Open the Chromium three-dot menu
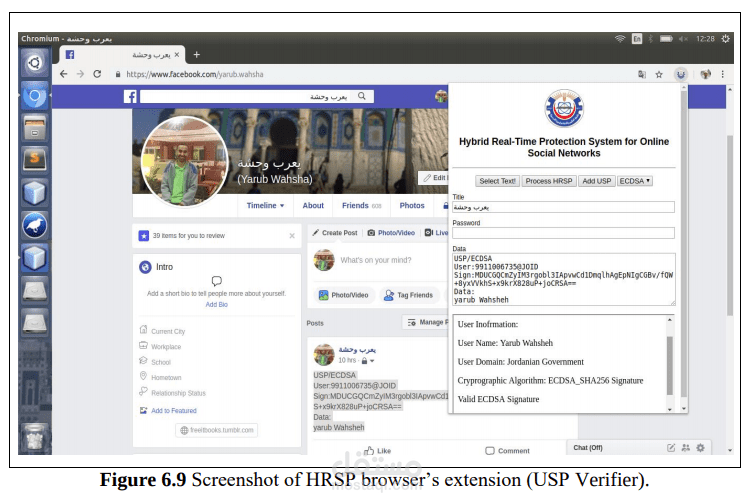 tap(722, 74)
